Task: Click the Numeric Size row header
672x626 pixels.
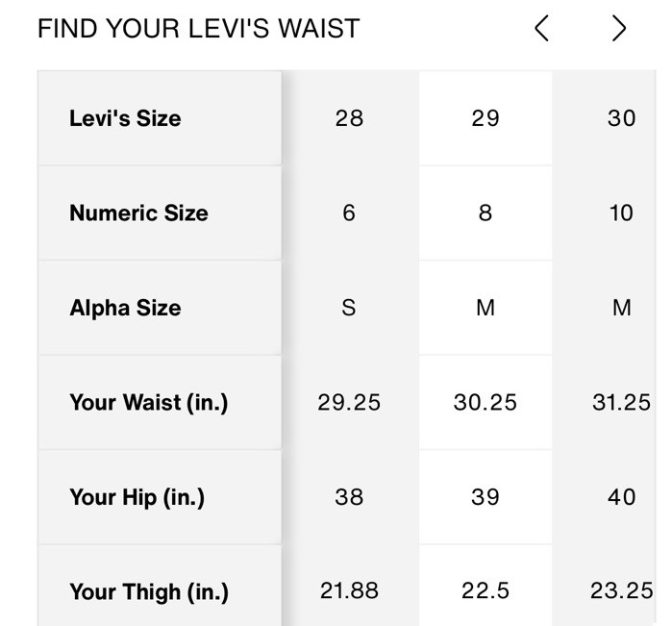Action: [x=160, y=213]
